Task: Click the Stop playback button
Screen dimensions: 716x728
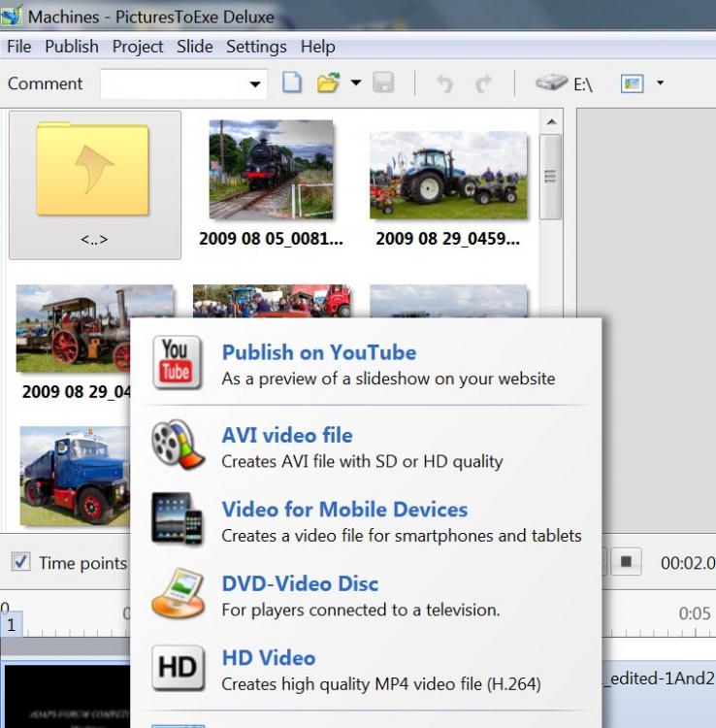Action: coord(626,562)
